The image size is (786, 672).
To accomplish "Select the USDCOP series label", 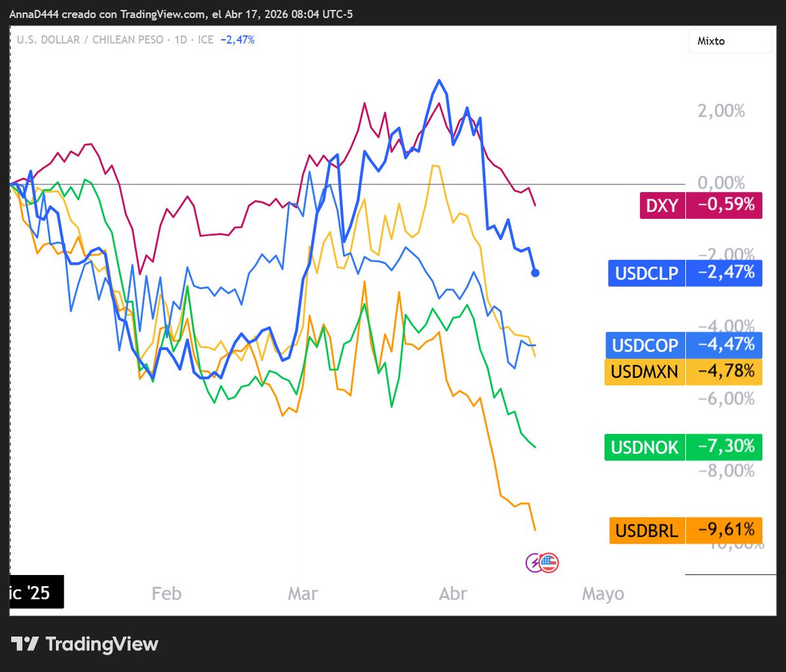I will (x=645, y=345).
